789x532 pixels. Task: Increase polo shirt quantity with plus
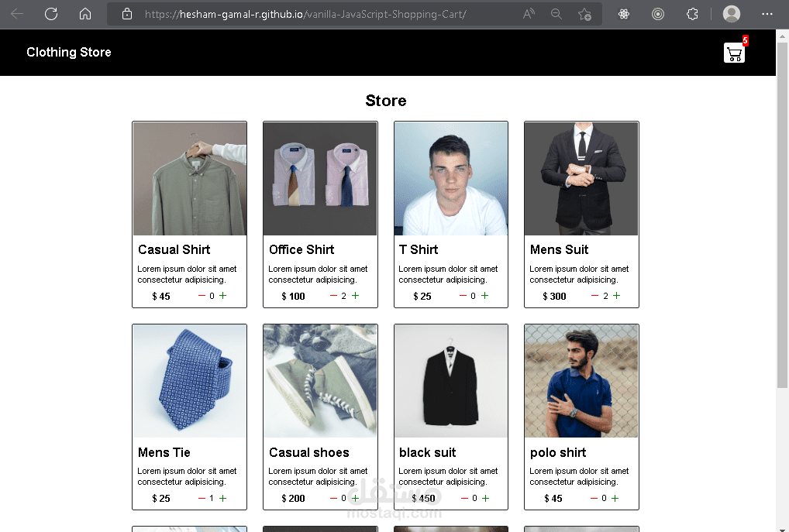615,498
